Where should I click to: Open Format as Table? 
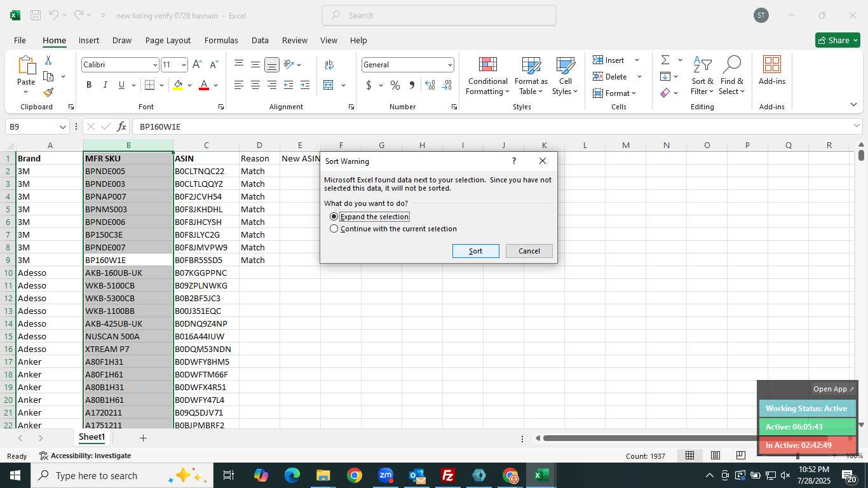coord(531,76)
